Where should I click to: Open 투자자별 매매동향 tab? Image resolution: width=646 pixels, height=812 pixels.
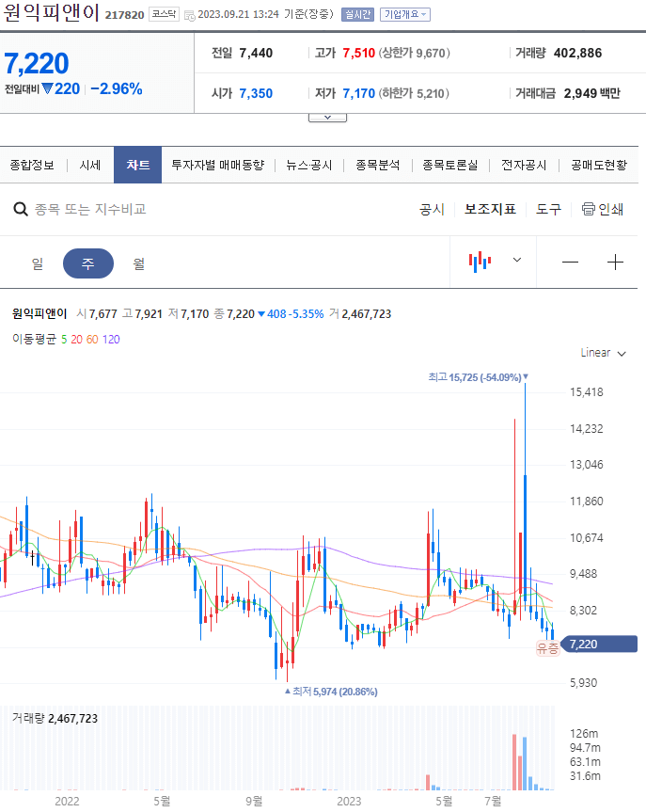click(218, 165)
